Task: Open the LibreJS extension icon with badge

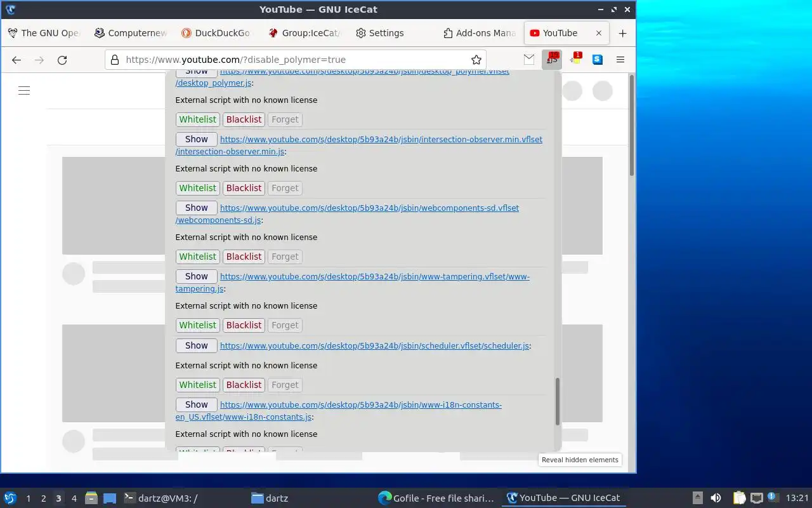Action: click(552, 60)
